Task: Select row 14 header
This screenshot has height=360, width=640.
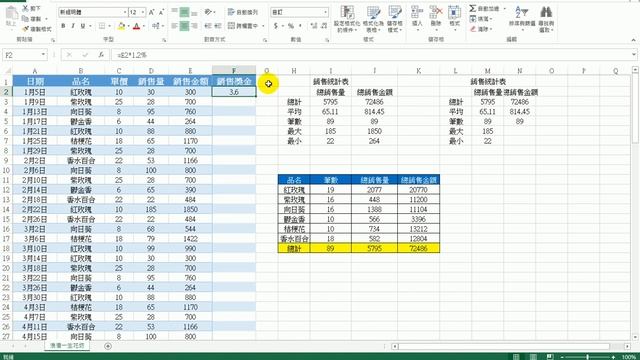Action: pyautogui.click(x=6, y=209)
